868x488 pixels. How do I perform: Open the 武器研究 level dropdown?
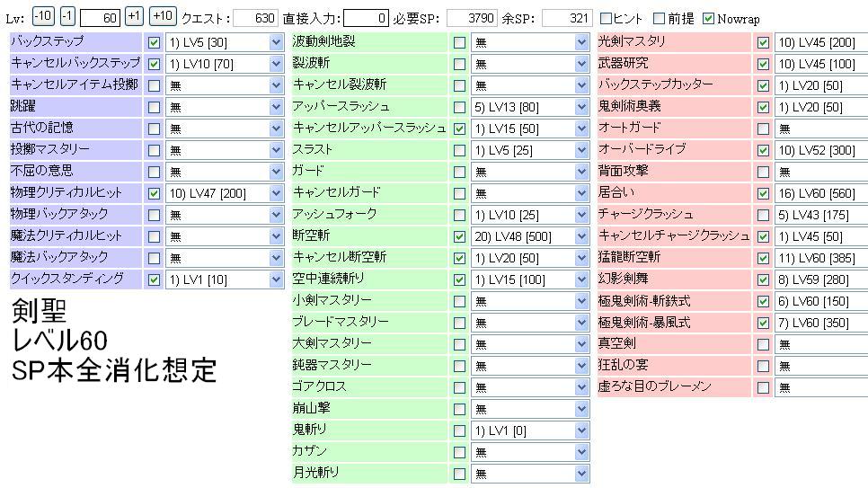click(x=821, y=64)
